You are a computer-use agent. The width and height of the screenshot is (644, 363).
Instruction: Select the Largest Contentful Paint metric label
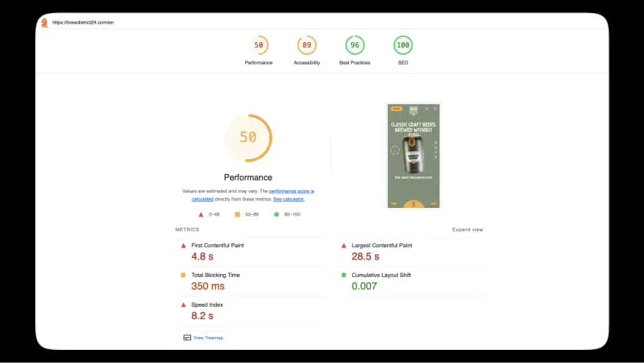382,246
